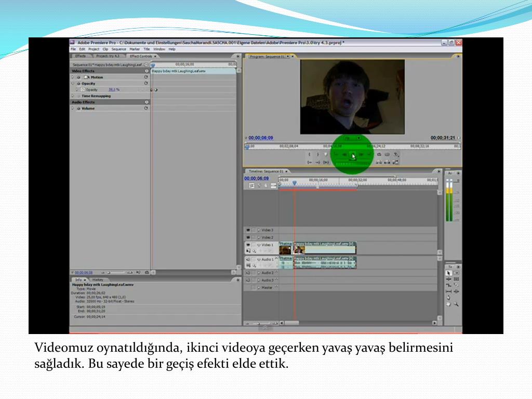This screenshot has height=399, width=532.
Task: Select the Zoom tool
Action: point(456,304)
